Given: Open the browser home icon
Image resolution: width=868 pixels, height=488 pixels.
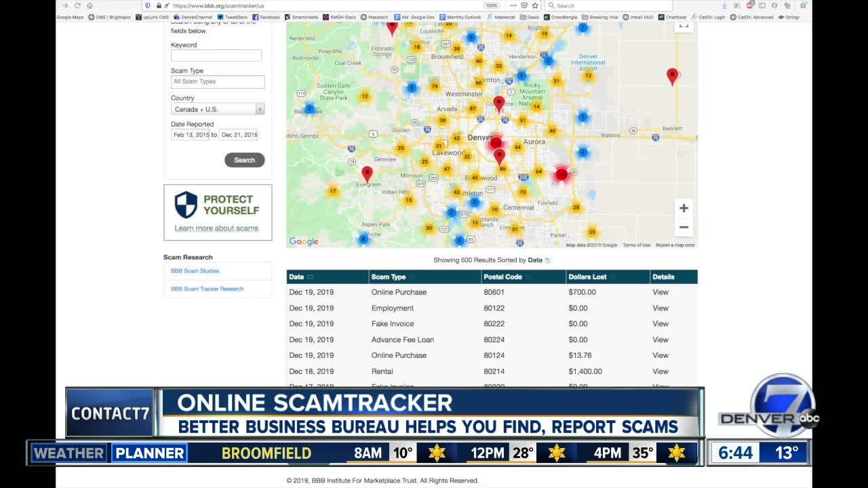Looking at the screenshot, I should click(90, 5).
